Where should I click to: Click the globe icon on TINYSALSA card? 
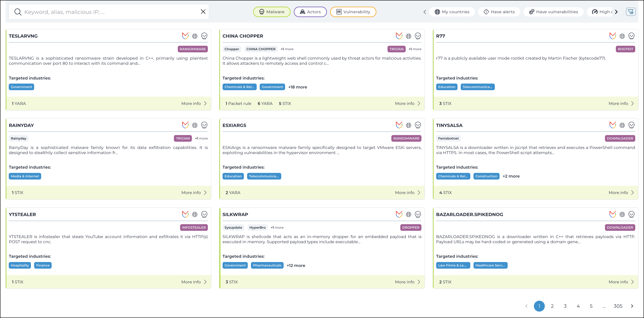(x=622, y=125)
